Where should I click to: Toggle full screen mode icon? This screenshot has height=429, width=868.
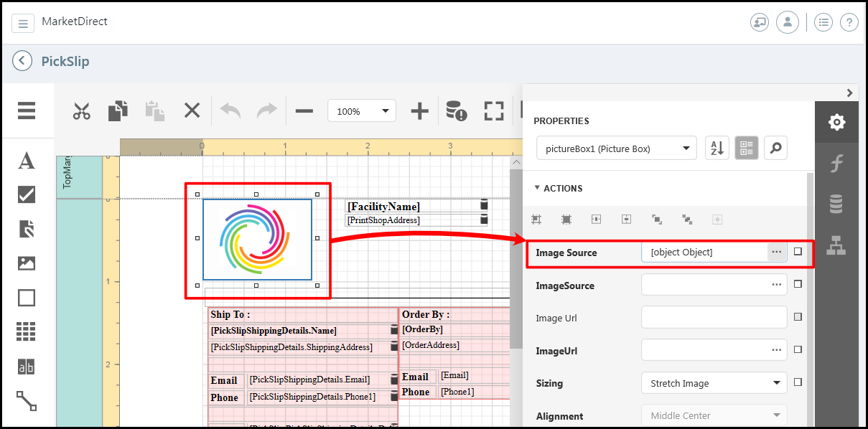493,111
